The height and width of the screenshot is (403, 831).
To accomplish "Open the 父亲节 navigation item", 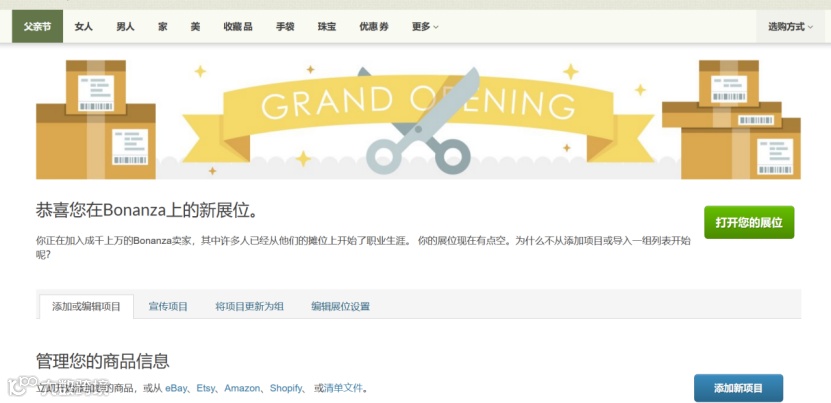I will click(38, 27).
